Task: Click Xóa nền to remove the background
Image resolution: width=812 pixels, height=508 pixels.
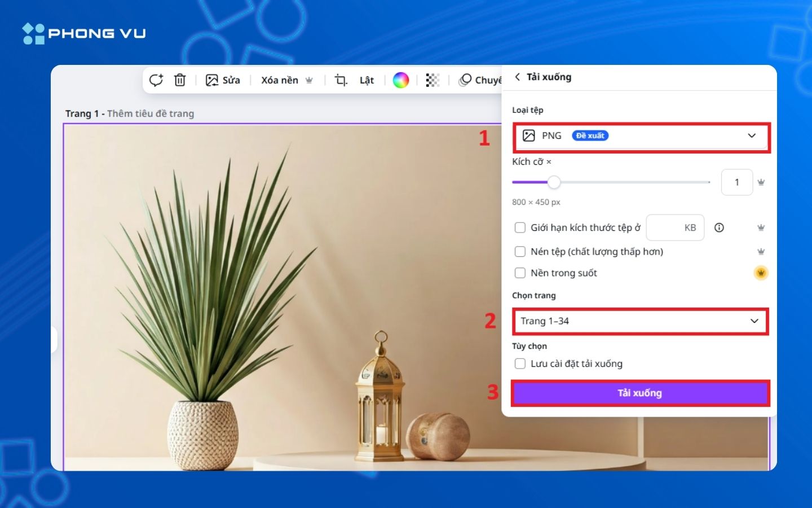Action: pyautogui.click(x=279, y=80)
